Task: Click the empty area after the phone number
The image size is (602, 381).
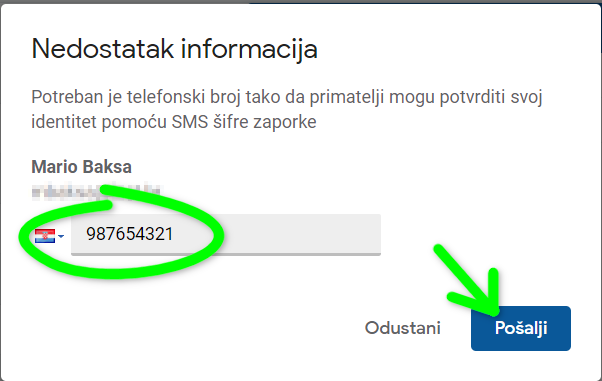Action: tap(276, 234)
